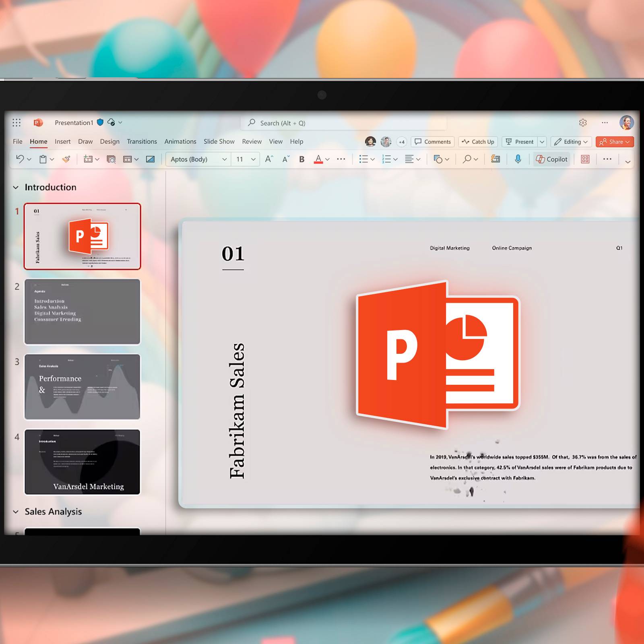Open the Paste options dropdown arrow
The image size is (644, 644).
point(52,159)
